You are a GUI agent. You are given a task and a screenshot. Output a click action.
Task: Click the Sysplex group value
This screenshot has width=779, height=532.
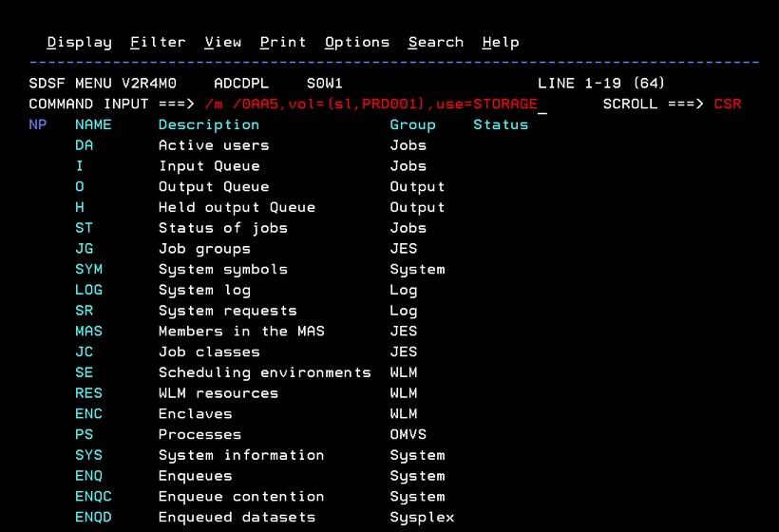(x=423, y=518)
